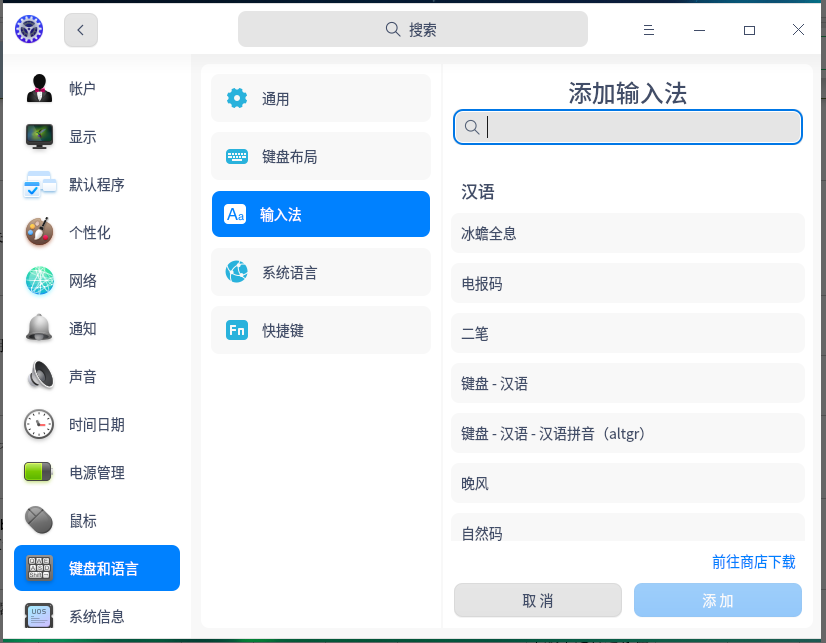Open 默认程序 default programs icon
This screenshot has width=826, height=643.
[39, 185]
